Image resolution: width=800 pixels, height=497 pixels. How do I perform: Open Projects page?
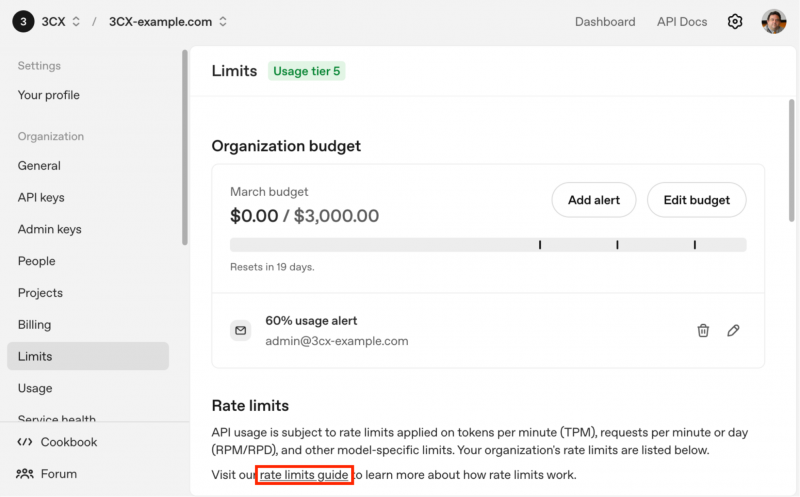pos(40,293)
